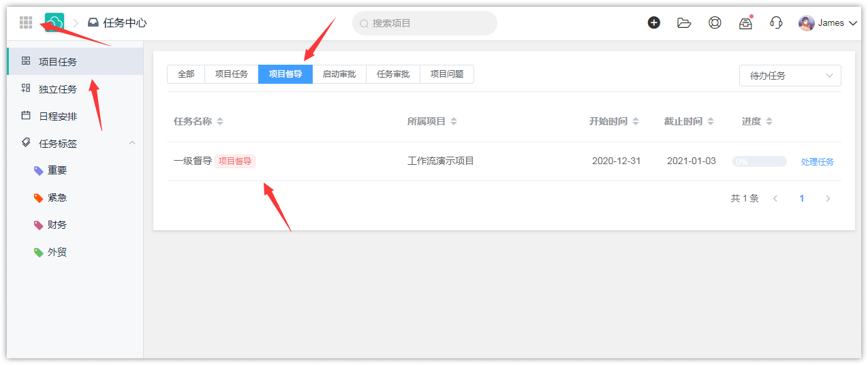Open 独立任务 in sidebar

[58, 89]
